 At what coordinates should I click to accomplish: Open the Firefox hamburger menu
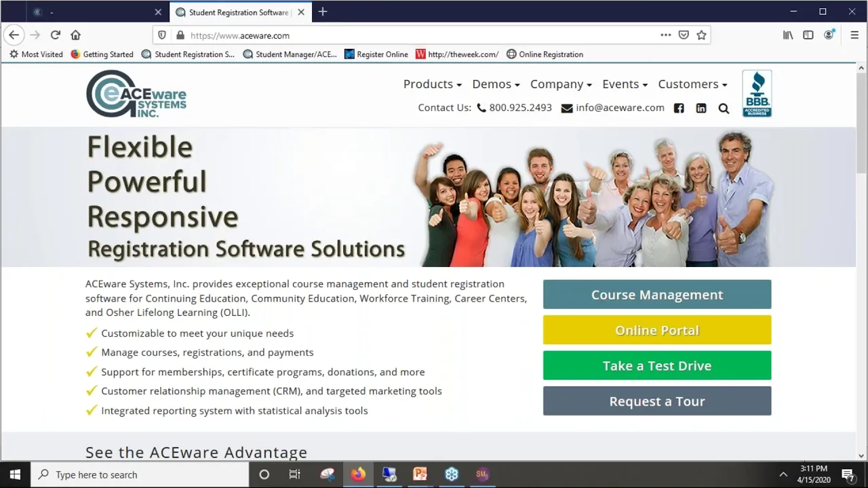854,35
